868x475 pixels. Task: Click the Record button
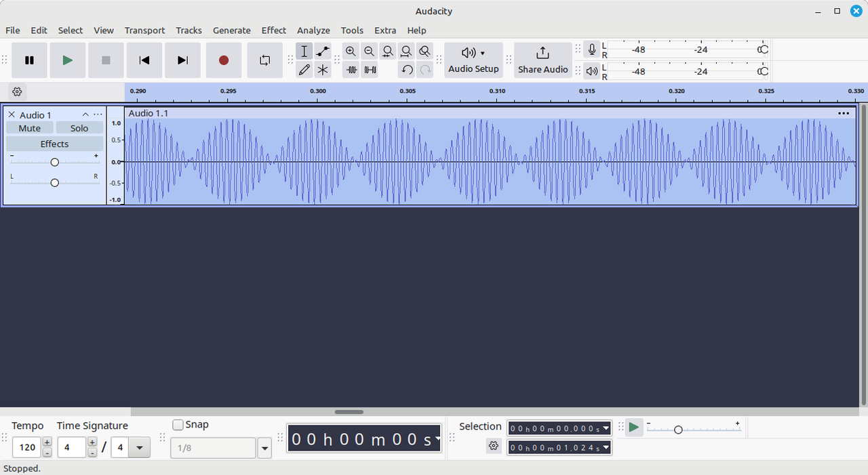tap(223, 60)
